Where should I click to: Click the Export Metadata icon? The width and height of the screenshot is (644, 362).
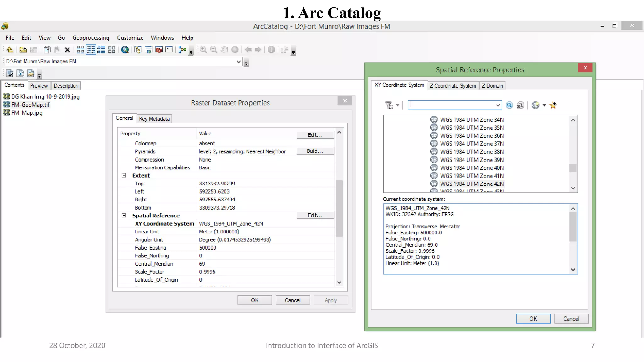click(31, 74)
